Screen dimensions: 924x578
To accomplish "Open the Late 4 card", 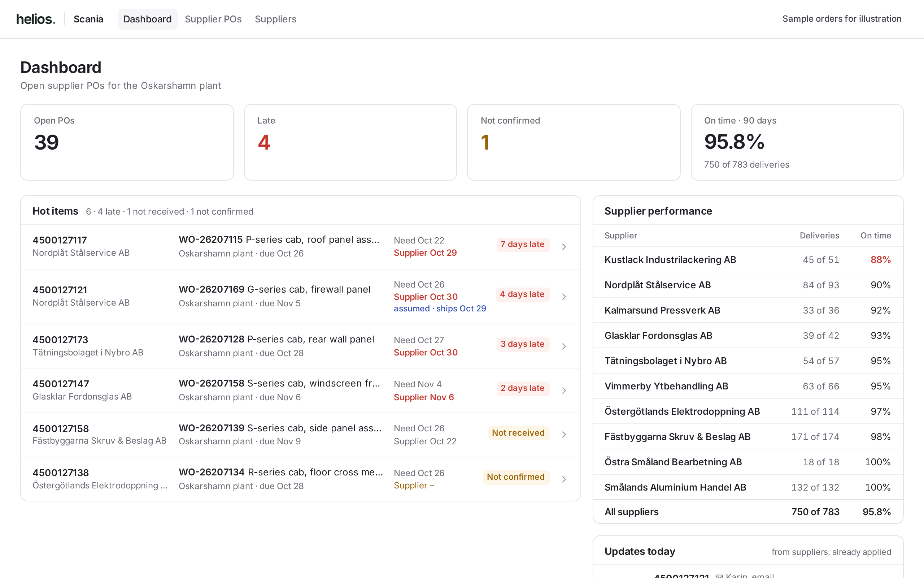I will [350, 142].
